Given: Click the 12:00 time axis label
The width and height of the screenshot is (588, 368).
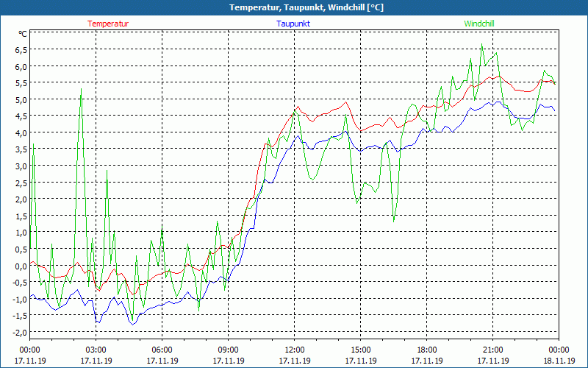Looking at the screenshot, I should (295, 350).
